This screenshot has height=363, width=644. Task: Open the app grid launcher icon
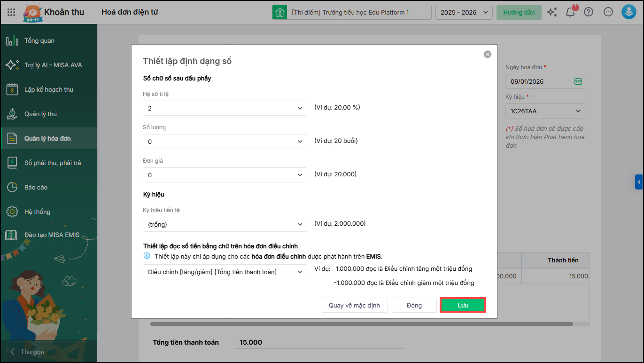tap(11, 12)
